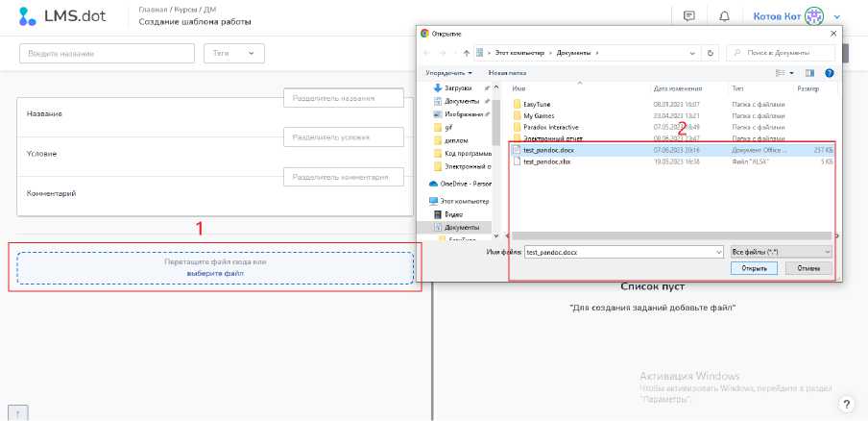Screen dimensions: 868x421
Task: Click the Forward arrow in file dialog
Action: (x=443, y=53)
